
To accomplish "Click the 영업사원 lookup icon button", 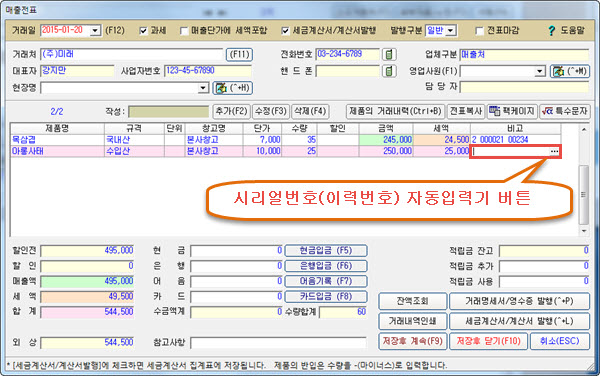I will (570, 71).
